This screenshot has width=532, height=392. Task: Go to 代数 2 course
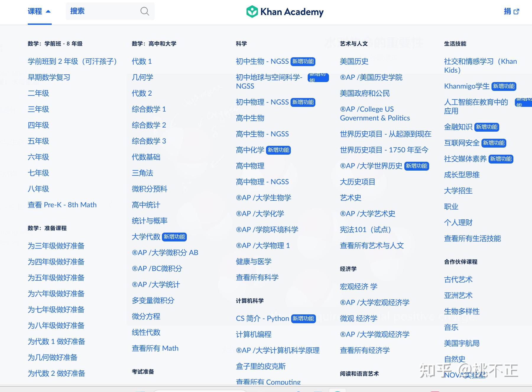tap(142, 93)
